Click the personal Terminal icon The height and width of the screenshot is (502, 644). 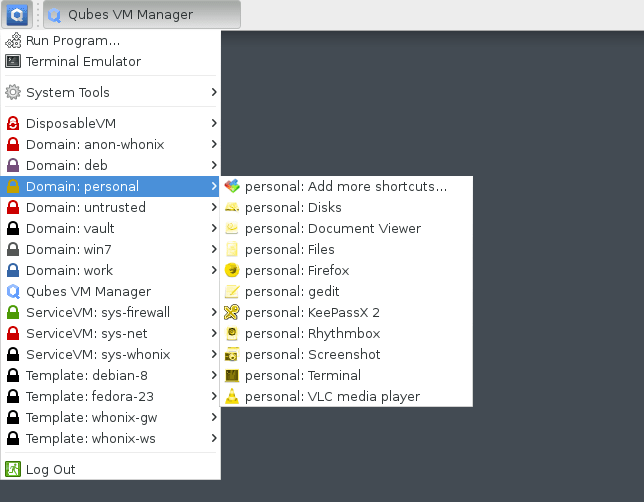tap(232, 375)
